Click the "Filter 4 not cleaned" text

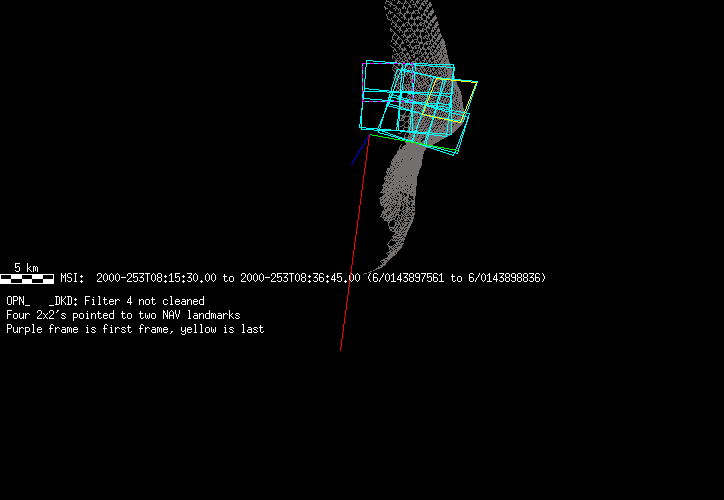(x=144, y=301)
